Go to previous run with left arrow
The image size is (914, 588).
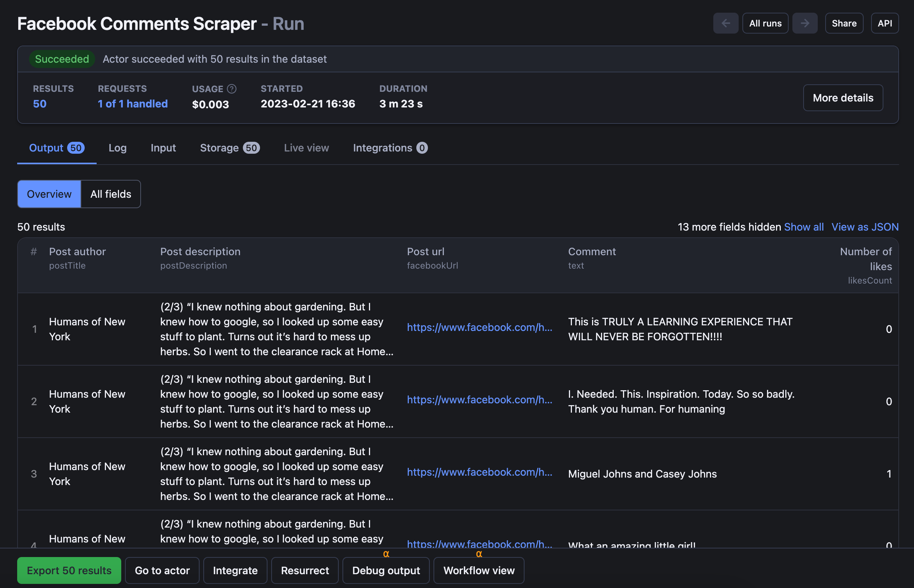click(725, 23)
